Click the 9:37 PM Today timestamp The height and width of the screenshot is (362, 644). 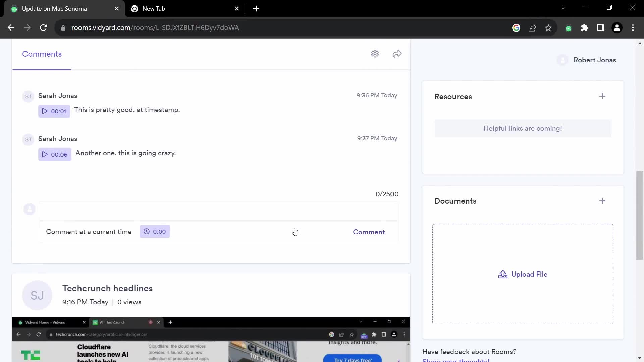[377, 138]
